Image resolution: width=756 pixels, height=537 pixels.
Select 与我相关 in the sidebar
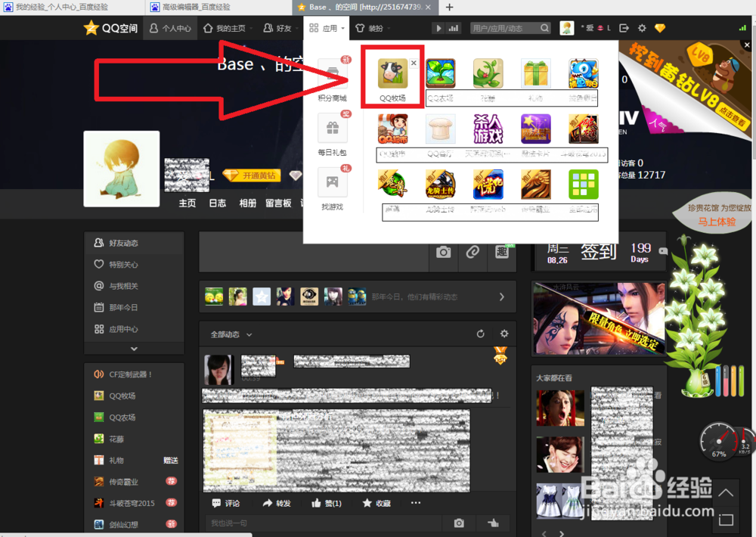(x=134, y=286)
